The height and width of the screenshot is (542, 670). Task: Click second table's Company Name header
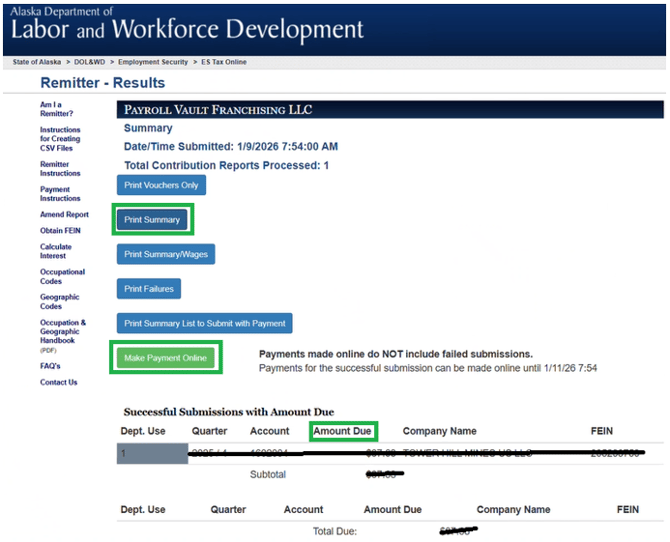pyautogui.click(x=513, y=510)
